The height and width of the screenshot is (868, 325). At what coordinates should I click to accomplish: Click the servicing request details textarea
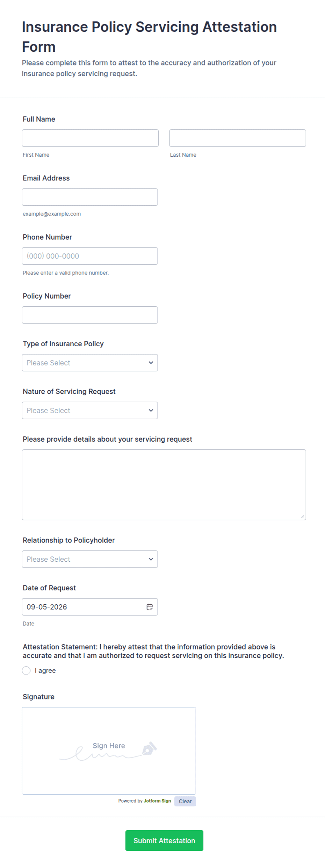pyautogui.click(x=164, y=485)
